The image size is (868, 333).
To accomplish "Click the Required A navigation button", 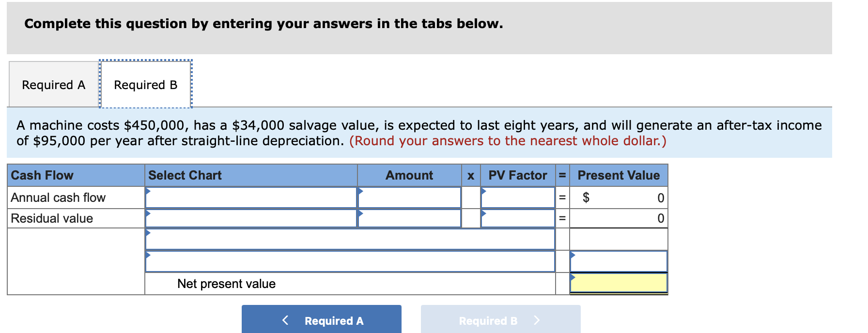I will click(x=321, y=319).
